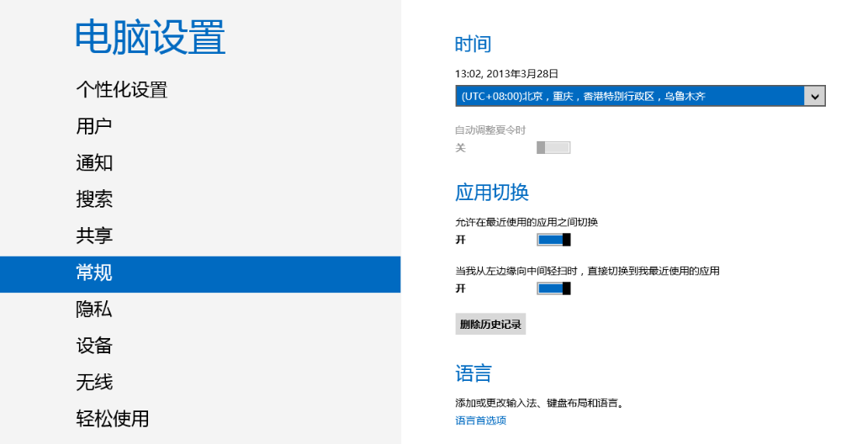The height and width of the screenshot is (444, 868).
Task: Toggle 自动调整夏令时 switch
Action: (553, 147)
